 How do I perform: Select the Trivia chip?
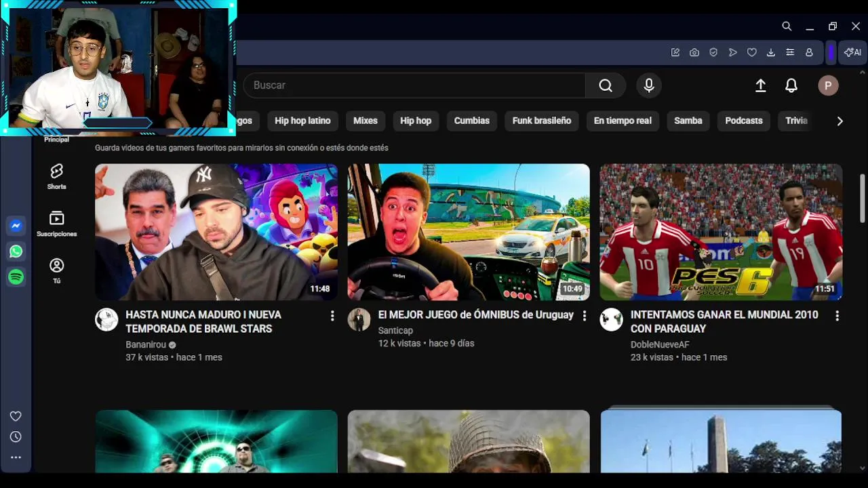[x=796, y=121]
